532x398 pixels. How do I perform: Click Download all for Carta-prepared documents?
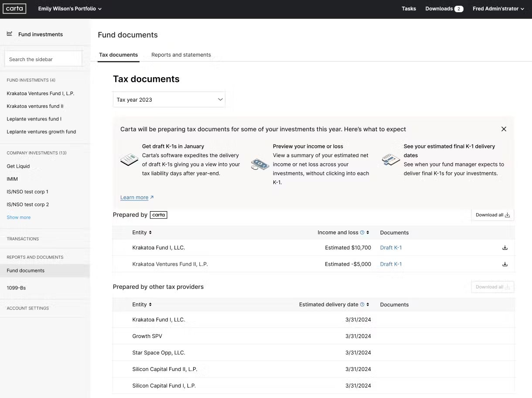[x=492, y=215]
